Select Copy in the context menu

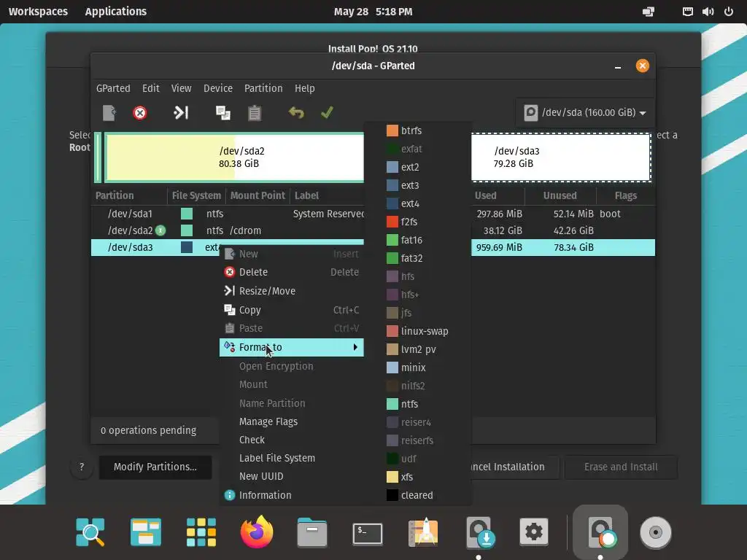coord(292,310)
